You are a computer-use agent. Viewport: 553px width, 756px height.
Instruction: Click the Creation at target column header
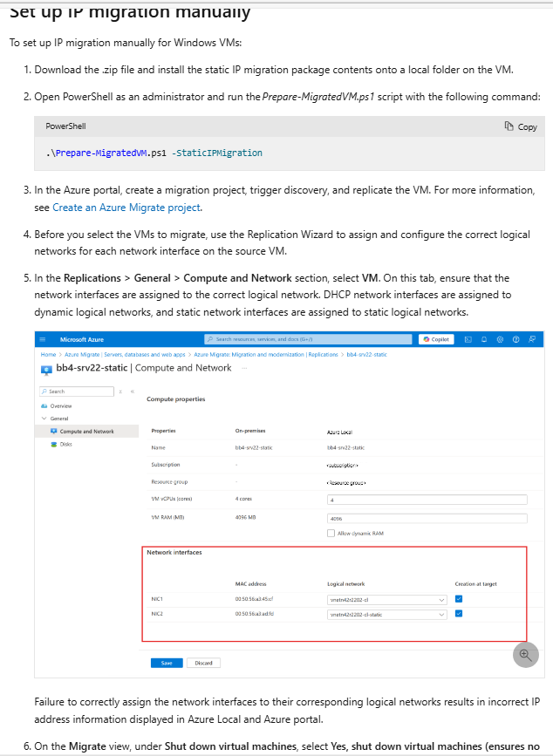[x=476, y=584]
